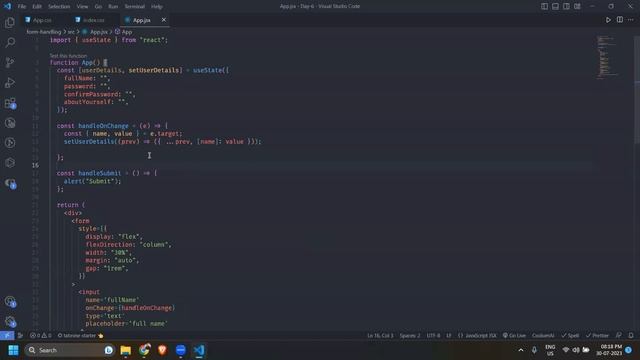
Task: Click the handleOnChange function name
Action: point(103,126)
